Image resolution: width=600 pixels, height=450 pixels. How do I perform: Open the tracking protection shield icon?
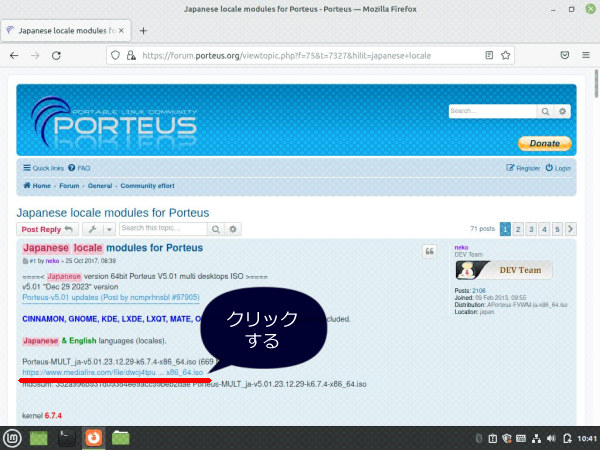click(115, 55)
